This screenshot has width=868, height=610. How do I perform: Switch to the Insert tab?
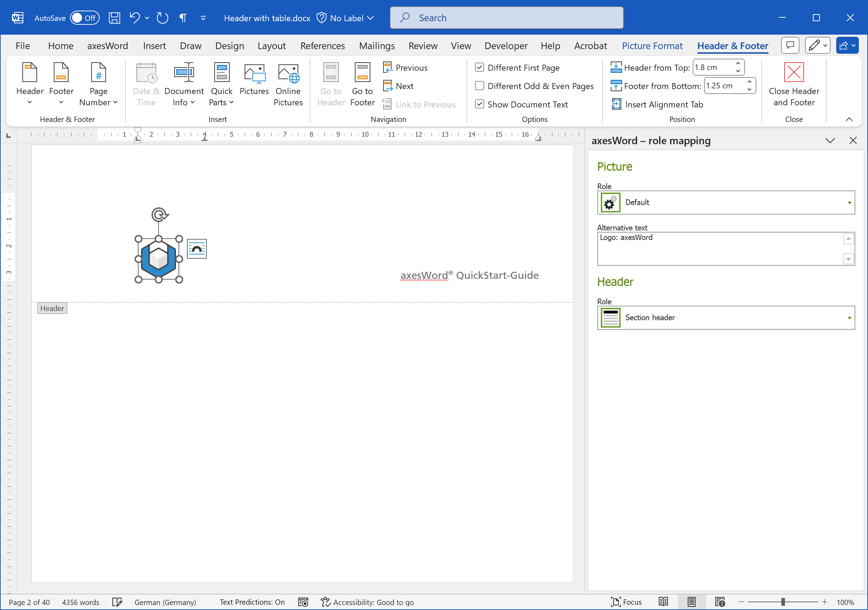(154, 46)
